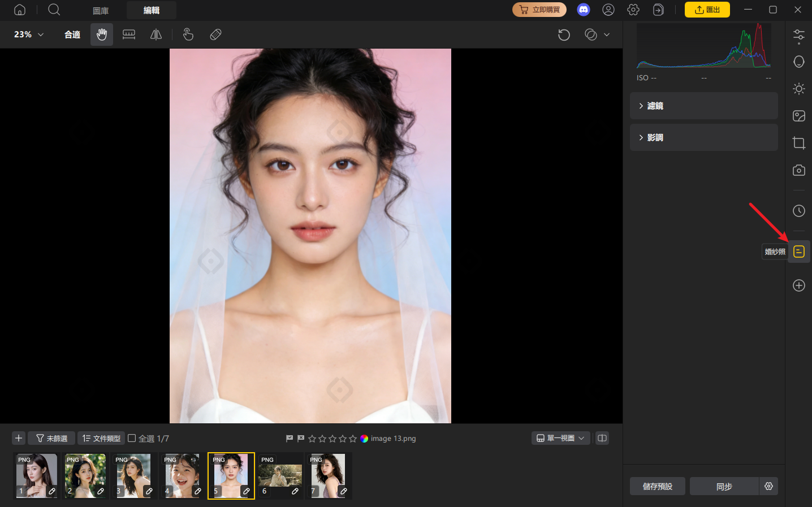Image resolution: width=812 pixels, height=507 pixels.
Task: Click the histogram graph
Action: (704, 46)
